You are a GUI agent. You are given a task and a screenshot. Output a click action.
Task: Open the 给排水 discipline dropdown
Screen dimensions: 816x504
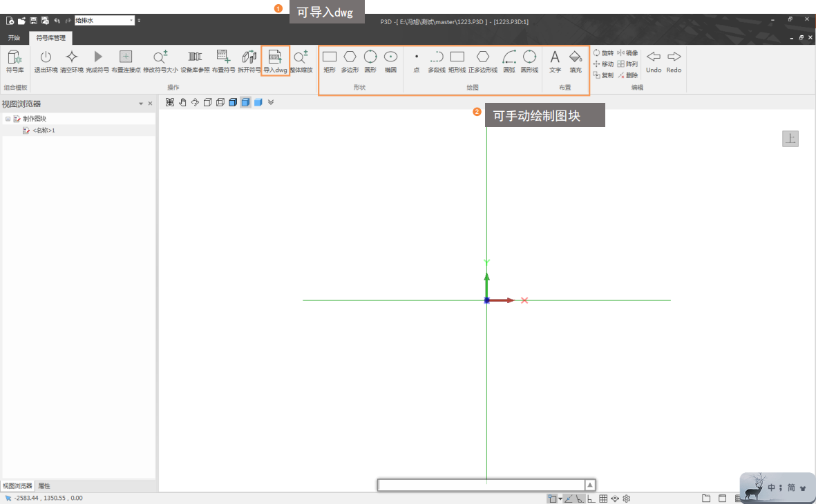coord(131,21)
